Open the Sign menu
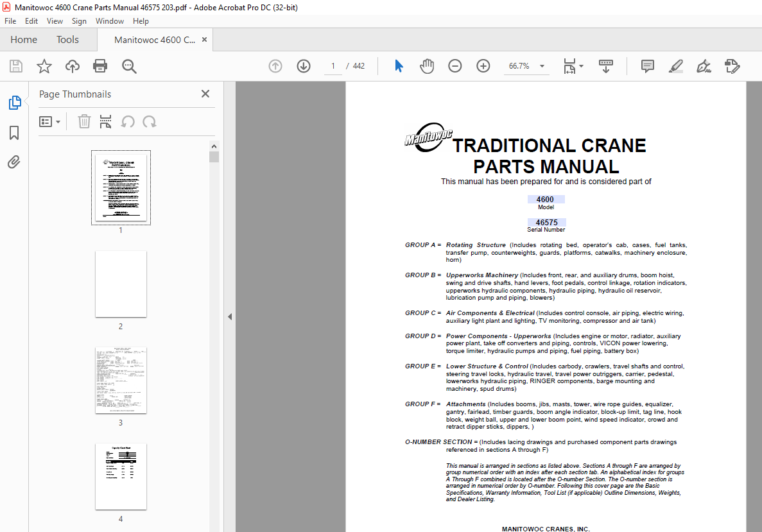The width and height of the screenshot is (762, 532). 79,21
